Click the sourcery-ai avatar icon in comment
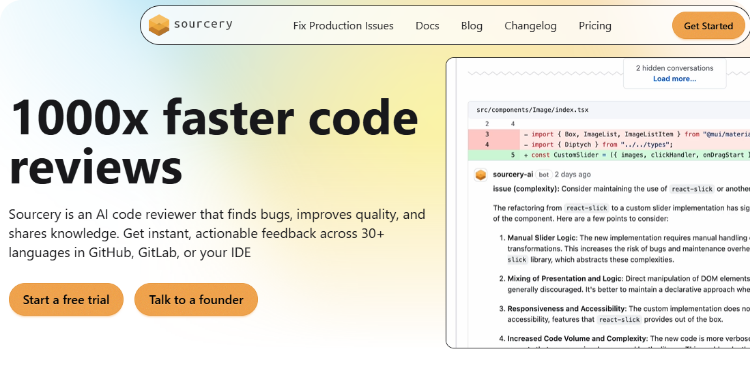Image resolution: width=750 pixels, height=375 pixels. point(481,175)
